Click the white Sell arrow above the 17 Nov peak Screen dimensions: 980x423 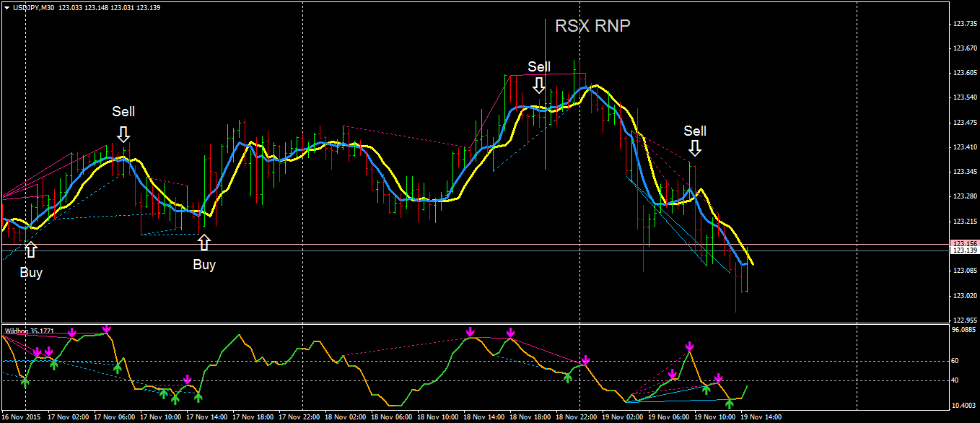[x=124, y=134]
